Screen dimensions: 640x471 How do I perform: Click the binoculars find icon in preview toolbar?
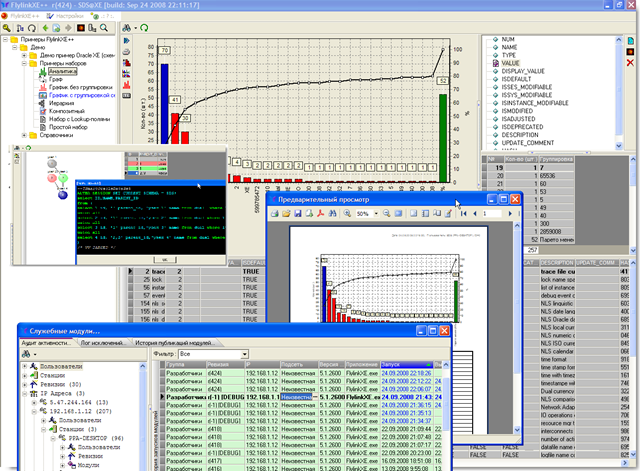coord(332,213)
